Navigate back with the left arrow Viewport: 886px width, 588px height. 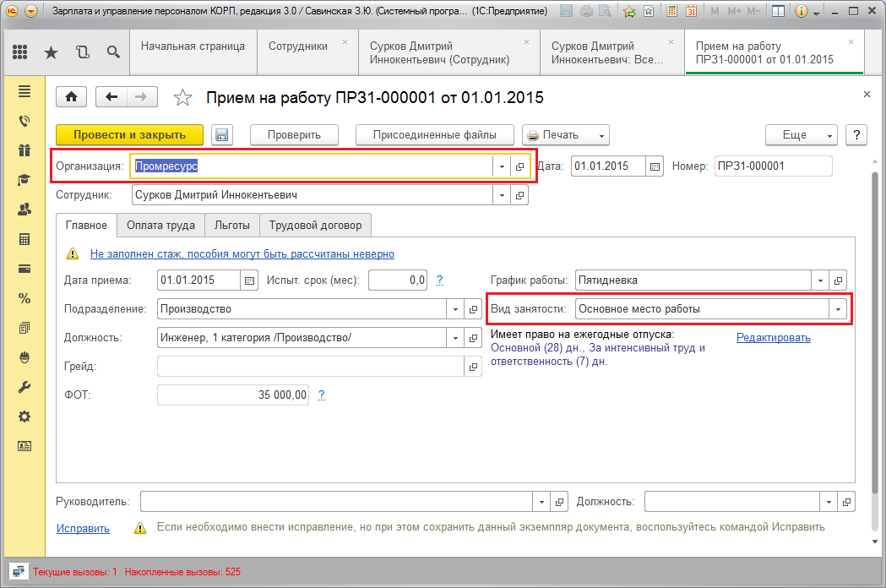coord(111,96)
